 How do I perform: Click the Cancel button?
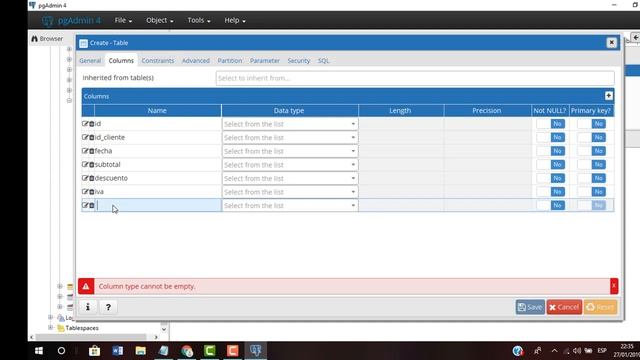point(564,307)
